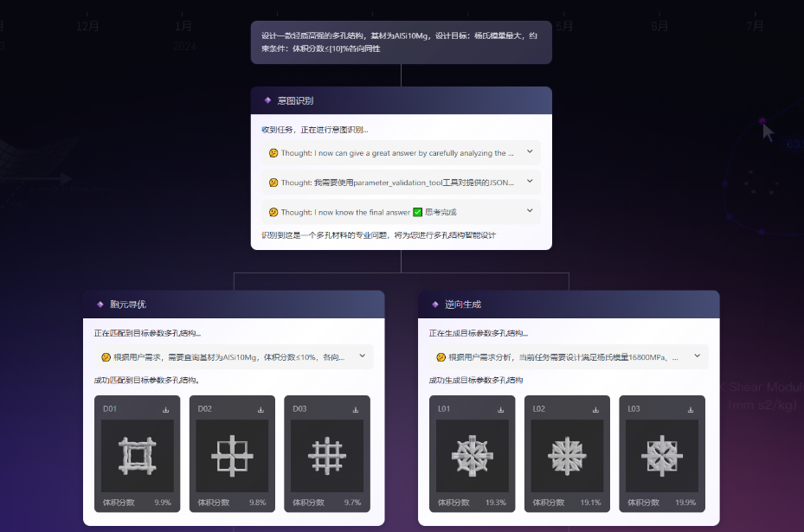Download the L01 generated structure

(499, 409)
